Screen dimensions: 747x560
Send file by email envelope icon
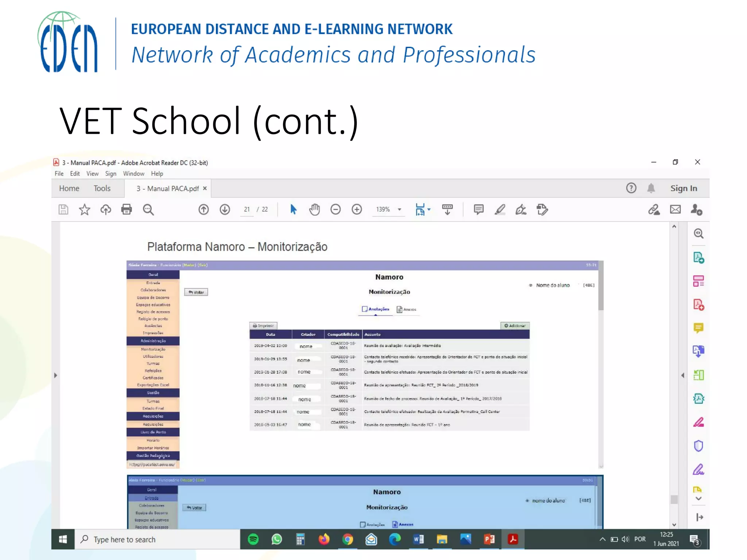[x=675, y=210]
